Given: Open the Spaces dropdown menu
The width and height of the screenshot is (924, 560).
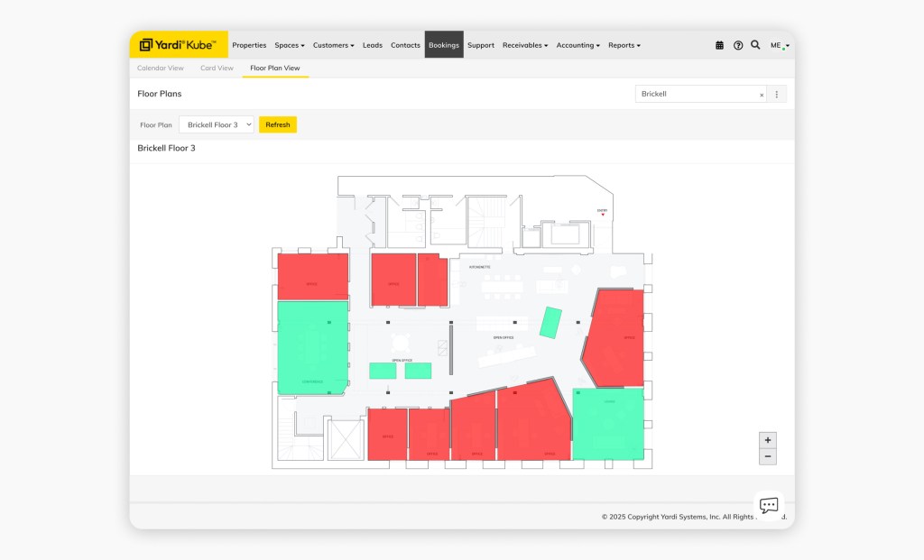Looking at the screenshot, I should click(x=290, y=45).
